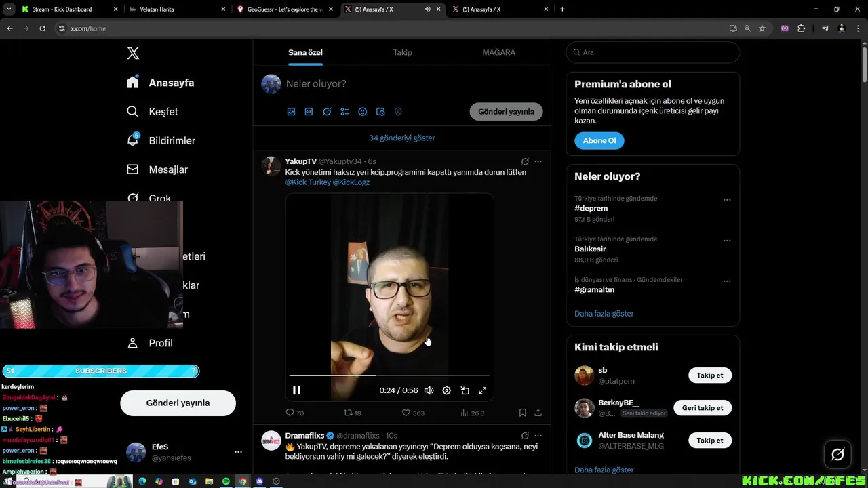Viewport: 868px width, 488px height.
Task: Like the YakupTV post
Action: coord(413,413)
